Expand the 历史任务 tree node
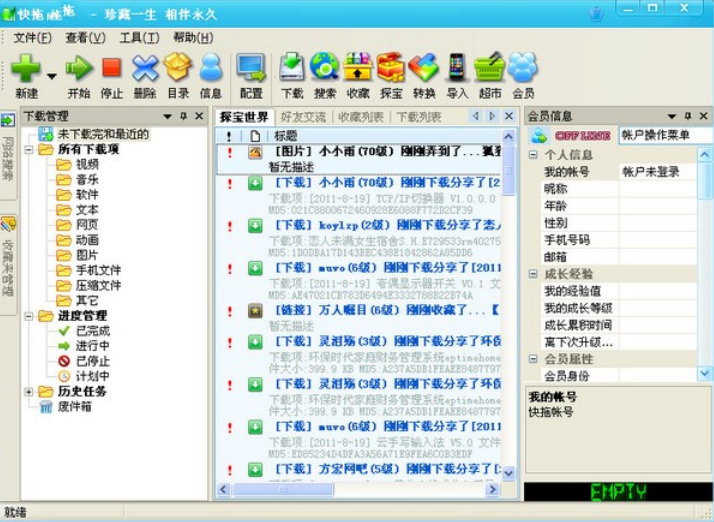 pyautogui.click(x=30, y=391)
